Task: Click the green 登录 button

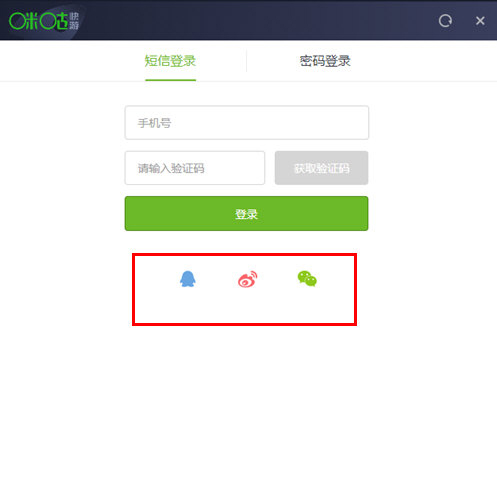Action: tap(247, 213)
